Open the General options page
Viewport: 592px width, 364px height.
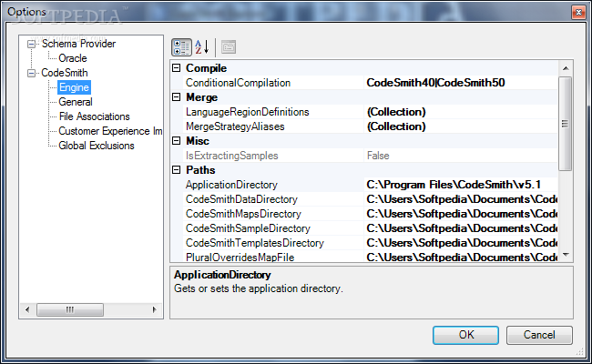[x=76, y=102]
